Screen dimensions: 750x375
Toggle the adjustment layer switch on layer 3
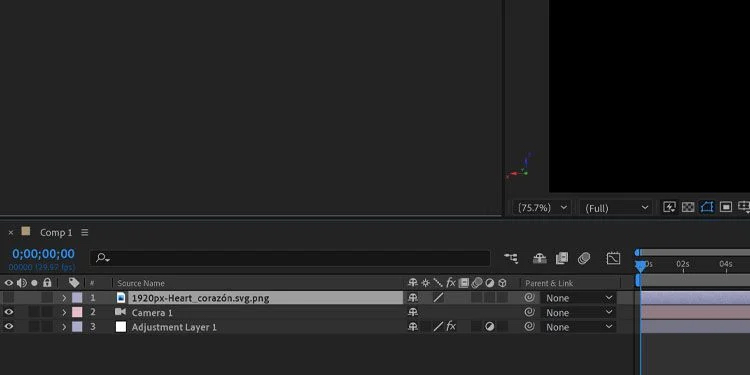pos(489,327)
